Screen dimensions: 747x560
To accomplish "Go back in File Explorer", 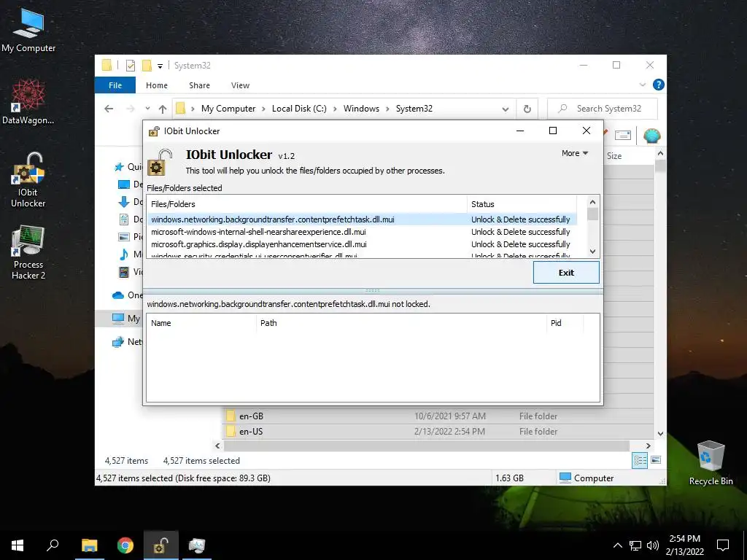I will tap(109, 109).
